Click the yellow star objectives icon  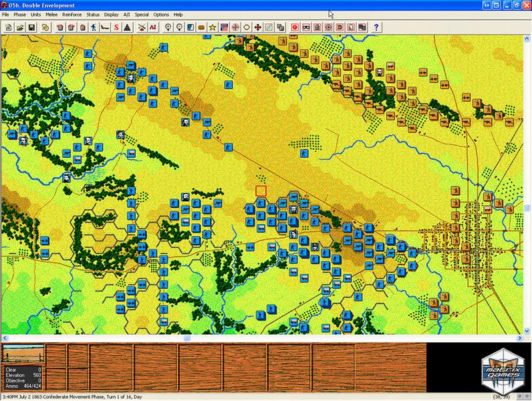pyautogui.click(x=212, y=27)
